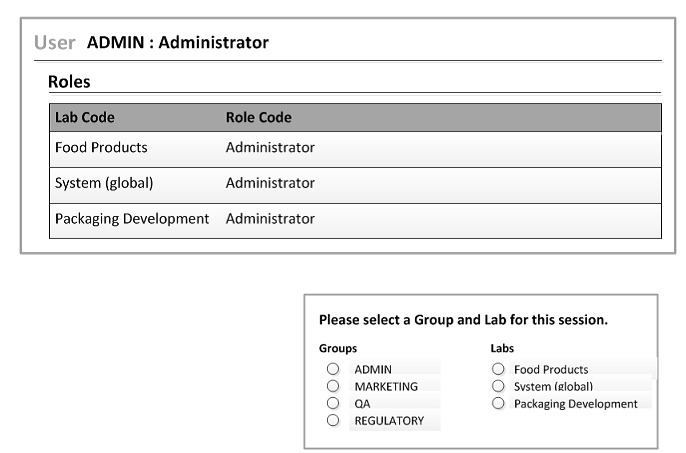Image resolution: width=686 pixels, height=453 pixels.
Task: Click the Role Code column header
Action: (x=258, y=117)
